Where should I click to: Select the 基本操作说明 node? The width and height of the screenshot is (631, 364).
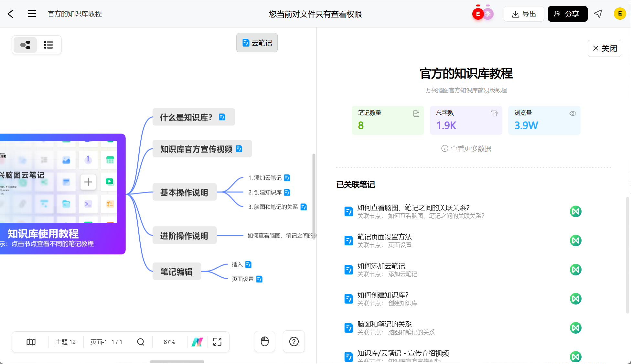click(185, 192)
